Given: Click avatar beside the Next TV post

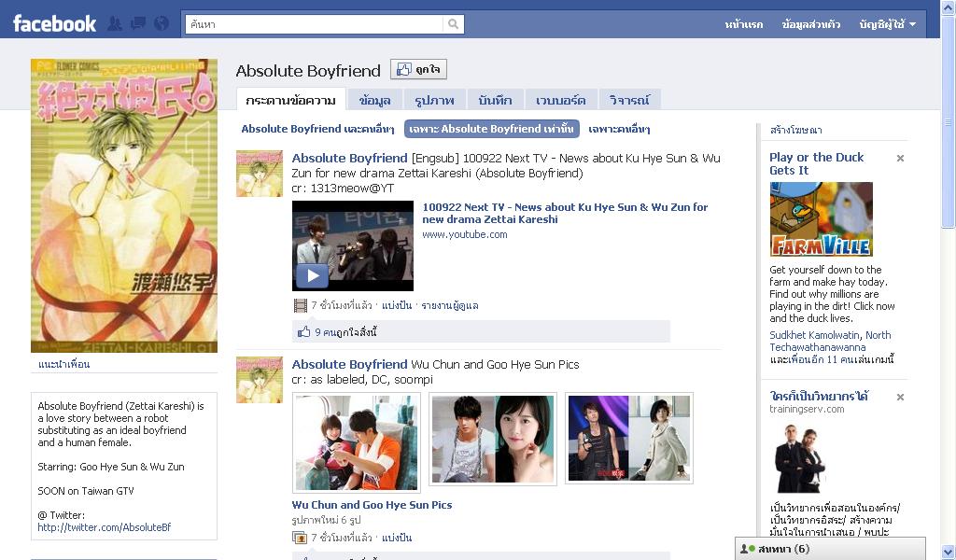Looking at the screenshot, I should coord(260,174).
